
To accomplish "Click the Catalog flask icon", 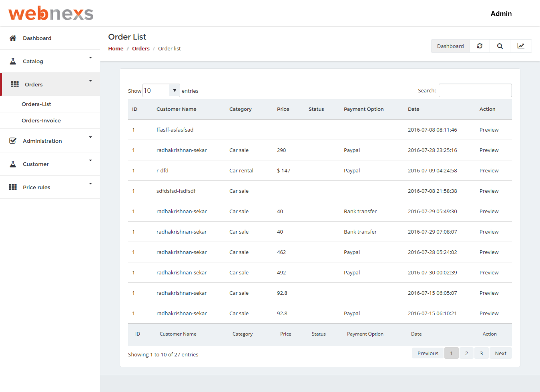I will tap(13, 61).
